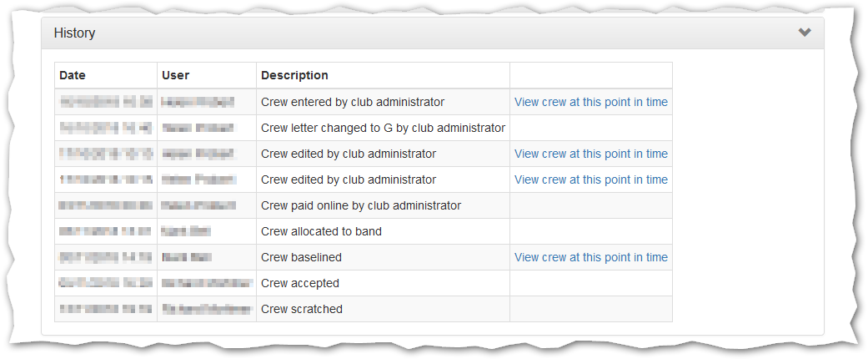The width and height of the screenshot is (868, 359).
Task: Click the User column header
Action: [x=176, y=75]
